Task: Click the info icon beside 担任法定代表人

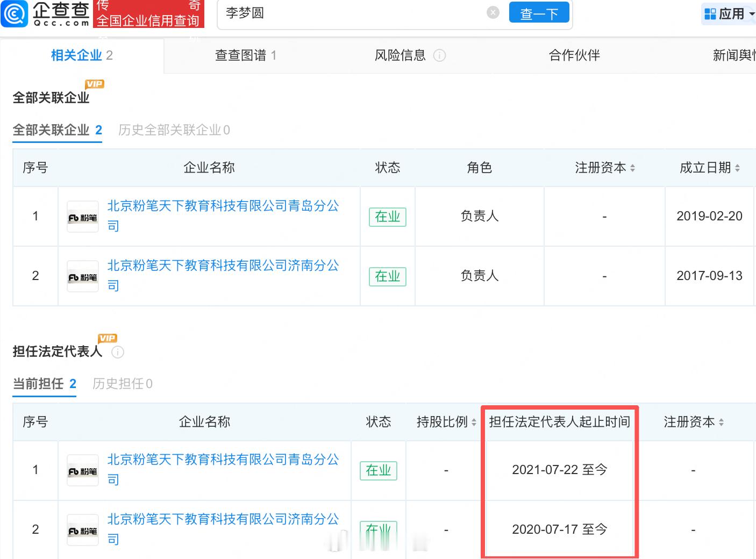Action: point(118,352)
